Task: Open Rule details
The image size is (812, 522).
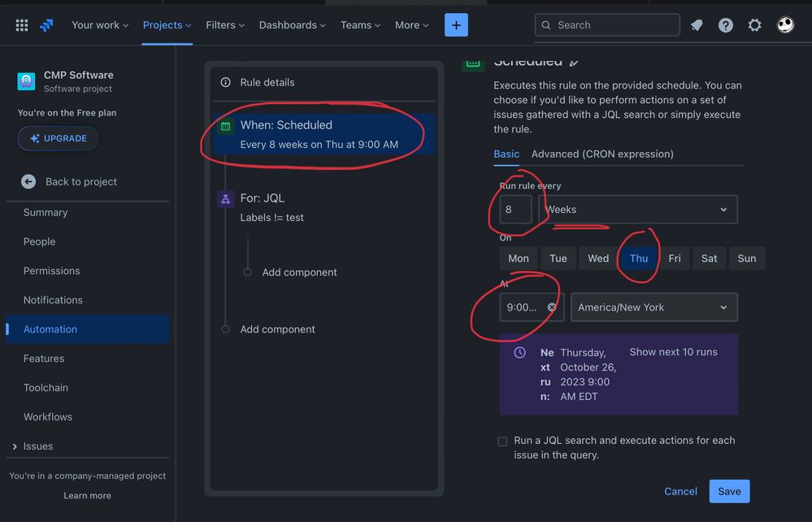Action: [x=267, y=82]
